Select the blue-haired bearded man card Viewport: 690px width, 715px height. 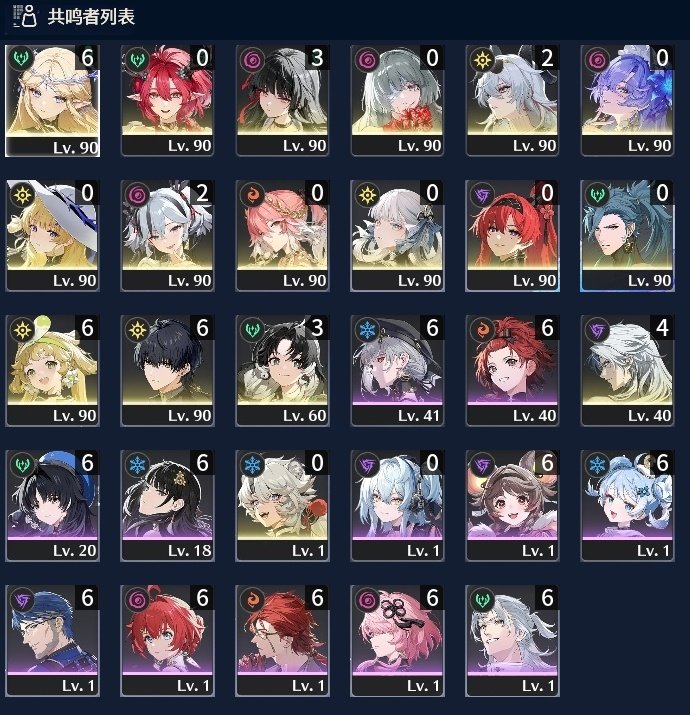52,641
